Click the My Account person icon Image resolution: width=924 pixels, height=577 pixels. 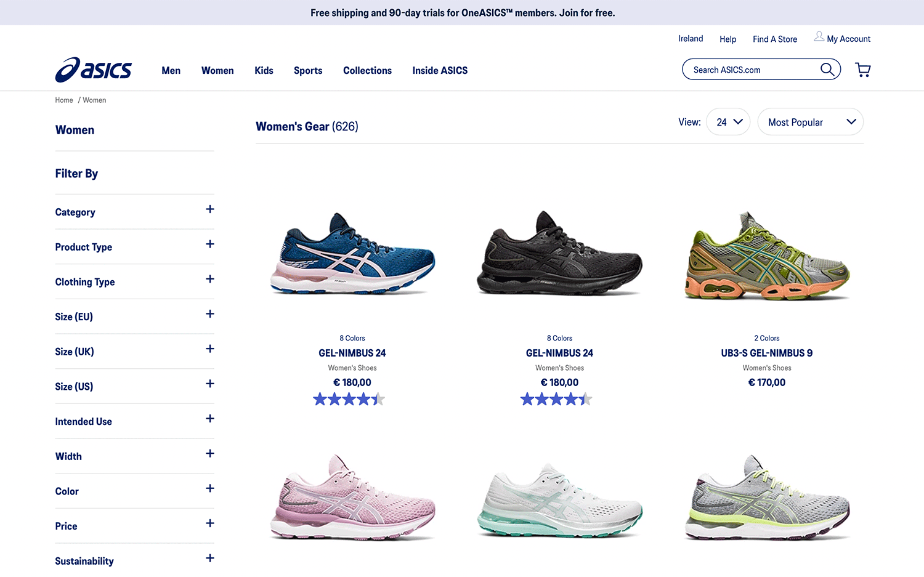[x=819, y=36]
